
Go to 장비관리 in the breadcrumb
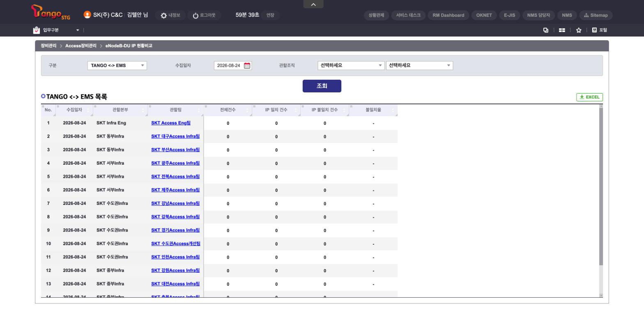[x=48, y=46]
